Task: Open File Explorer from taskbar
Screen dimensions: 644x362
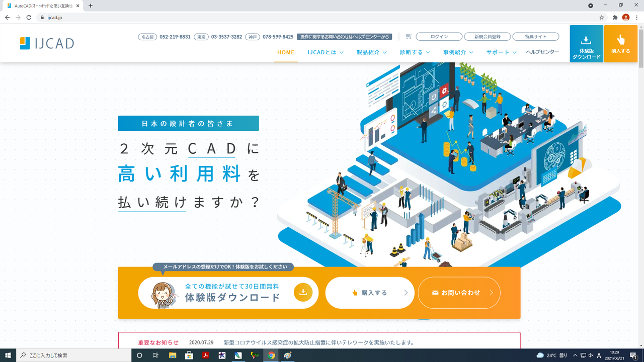Action: (x=173, y=355)
